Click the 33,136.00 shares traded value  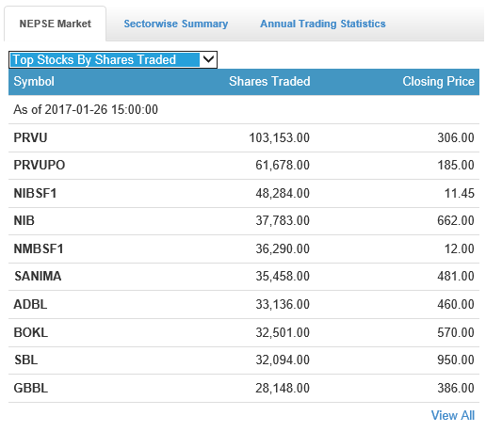tap(283, 304)
